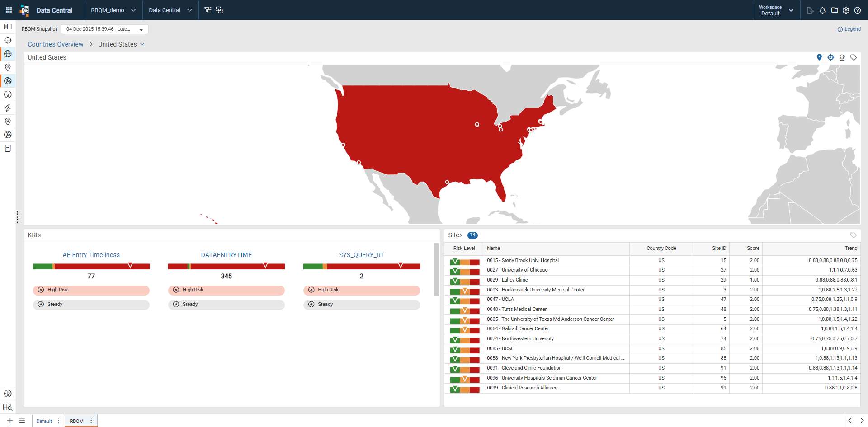
Task: Toggle site pin markers on map
Action: tap(819, 57)
